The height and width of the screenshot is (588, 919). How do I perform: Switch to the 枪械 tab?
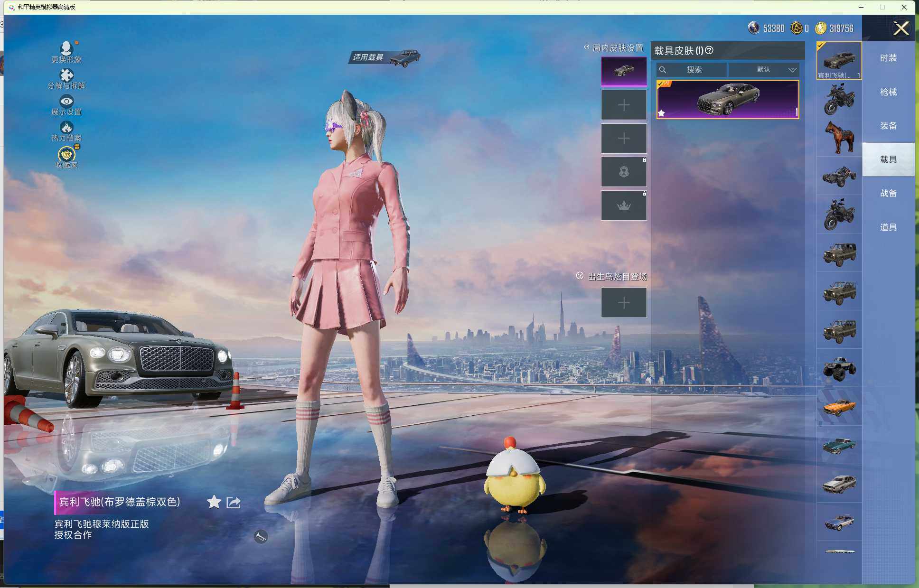[x=888, y=92]
